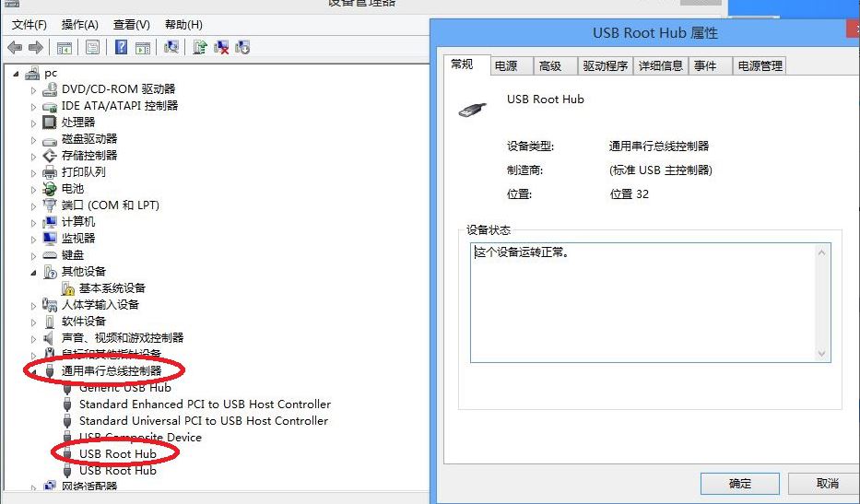Click the 存储控制器 icon
Image resolution: width=860 pixels, height=504 pixels.
50,155
